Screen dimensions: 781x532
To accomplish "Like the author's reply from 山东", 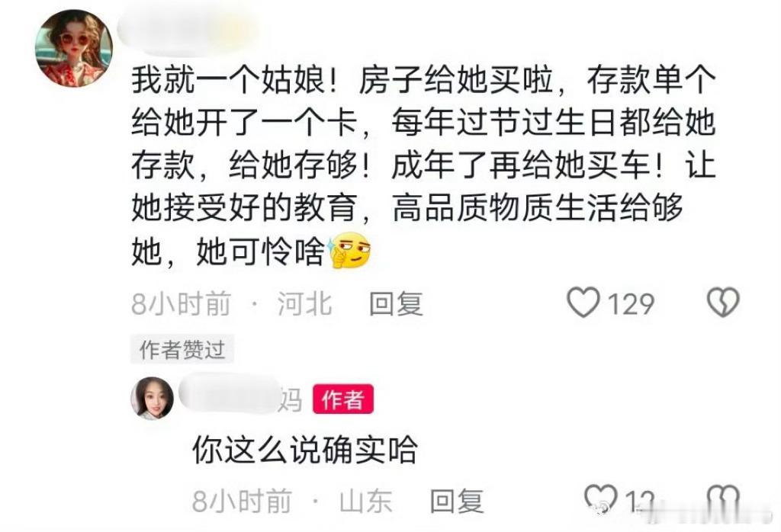I will click(x=600, y=499).
